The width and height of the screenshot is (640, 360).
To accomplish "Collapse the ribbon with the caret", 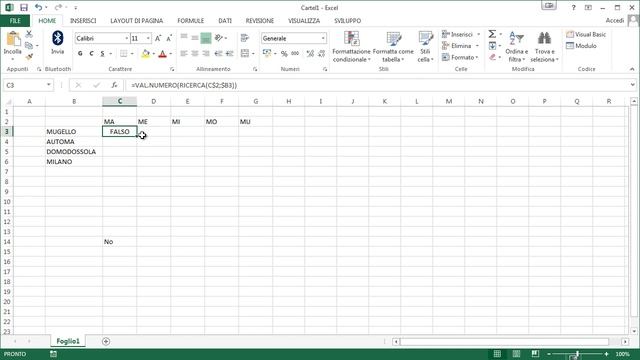I will pos(632,69).
